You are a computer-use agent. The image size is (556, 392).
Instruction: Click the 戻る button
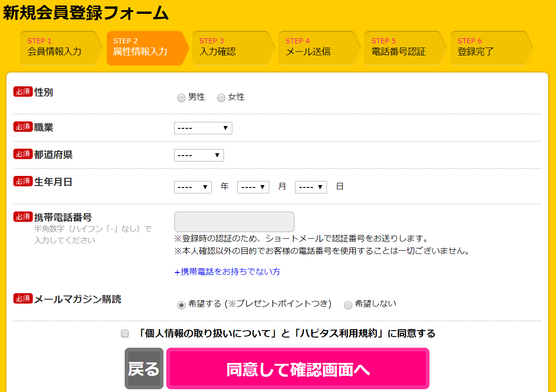coord(144,368)
